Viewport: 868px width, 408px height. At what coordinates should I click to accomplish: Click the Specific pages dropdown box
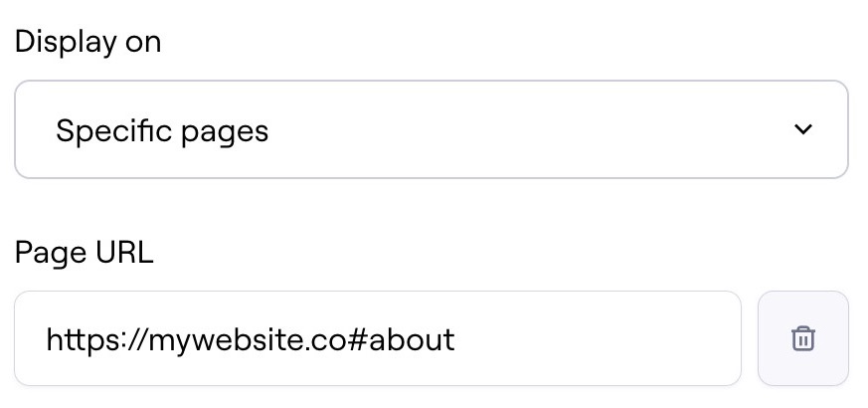[x=431, y=130]
